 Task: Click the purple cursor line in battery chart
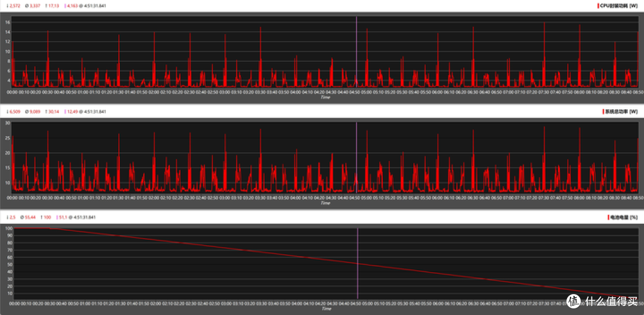pos(357,262)
